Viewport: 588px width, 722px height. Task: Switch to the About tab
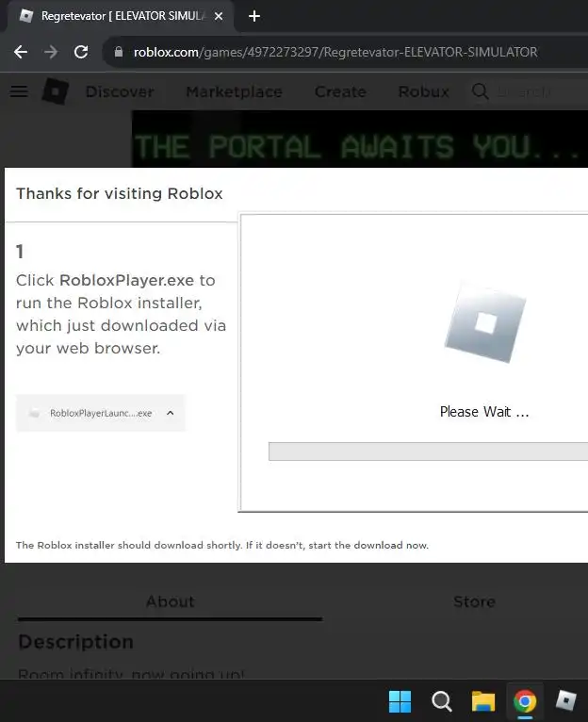[x=170, y=601]
